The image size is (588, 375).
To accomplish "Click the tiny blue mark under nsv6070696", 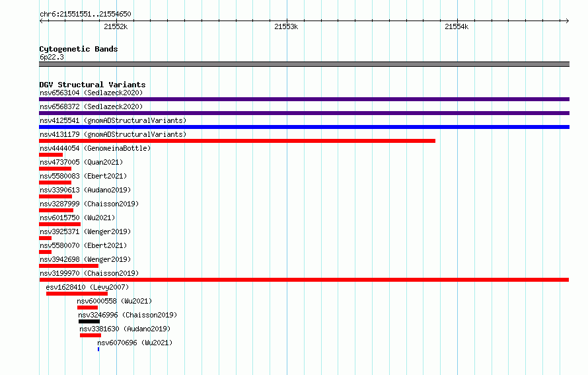I will [98, 349].
